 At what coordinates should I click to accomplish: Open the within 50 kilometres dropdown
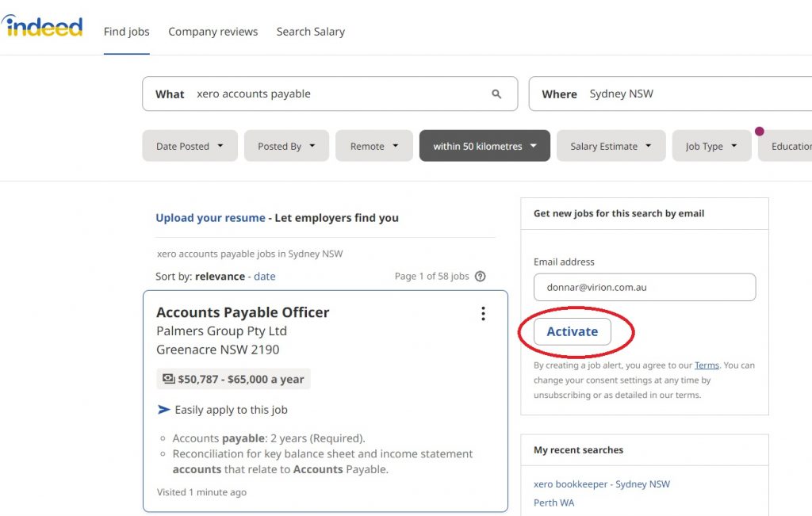coord(485,146)
